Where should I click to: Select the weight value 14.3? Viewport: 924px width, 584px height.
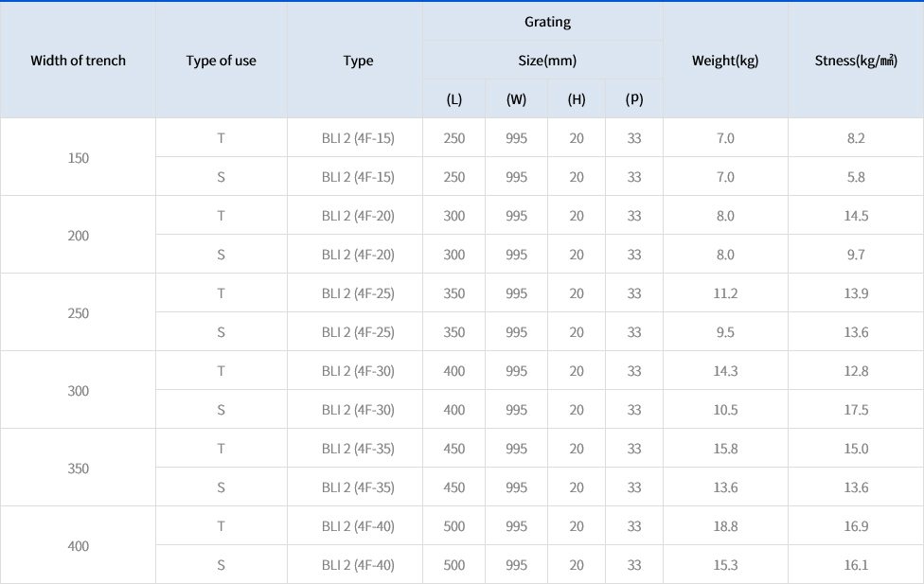tap(725, 371)
